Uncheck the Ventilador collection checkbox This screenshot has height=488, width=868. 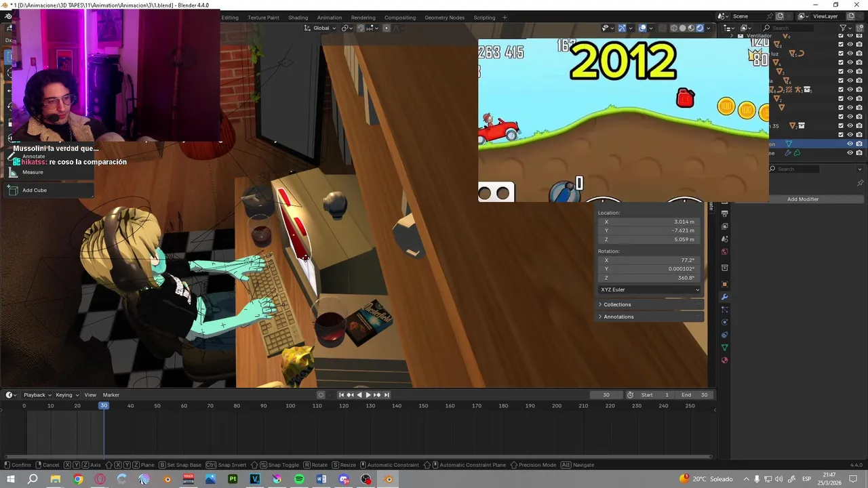click(841, 36)
